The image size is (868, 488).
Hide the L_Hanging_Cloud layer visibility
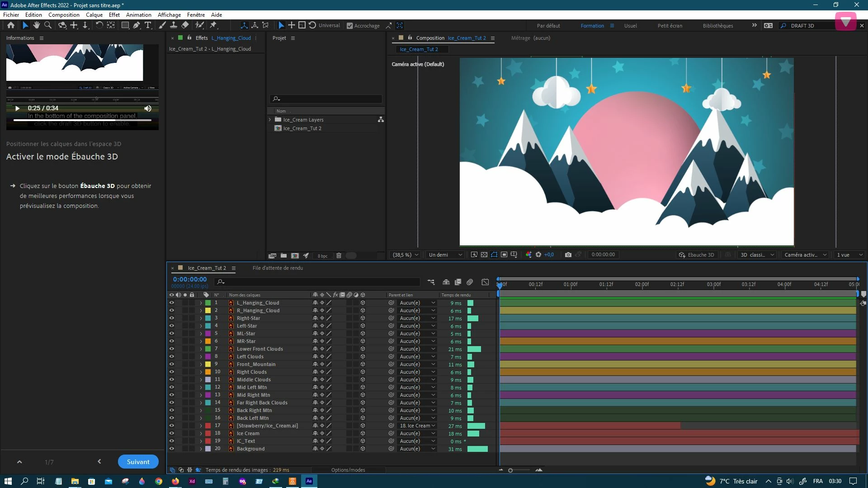(x=172, y=303)
